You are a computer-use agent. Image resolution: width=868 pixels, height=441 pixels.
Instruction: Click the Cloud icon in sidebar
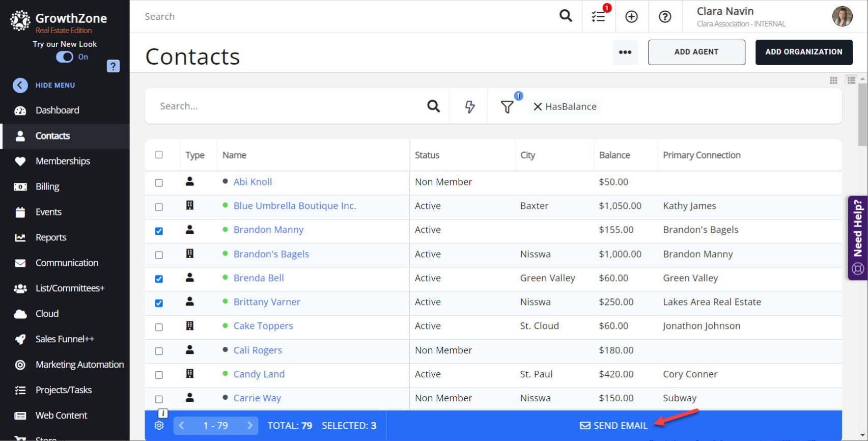click(20, 314)
